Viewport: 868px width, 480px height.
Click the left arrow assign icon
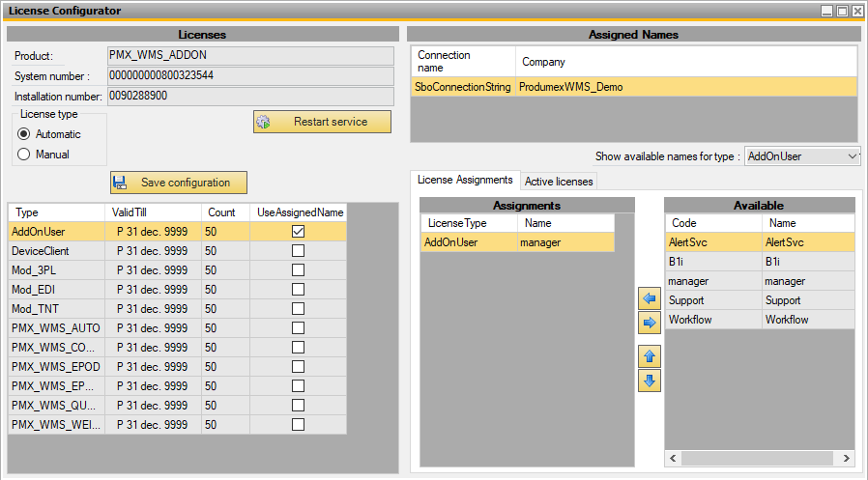(x=650, y=300)
